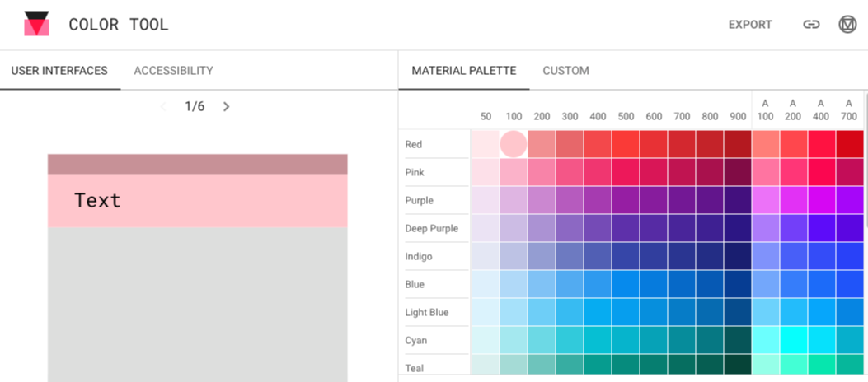Choose the Indigo 50 swatch
Screen dimensions: 868x382
point(485,256)
